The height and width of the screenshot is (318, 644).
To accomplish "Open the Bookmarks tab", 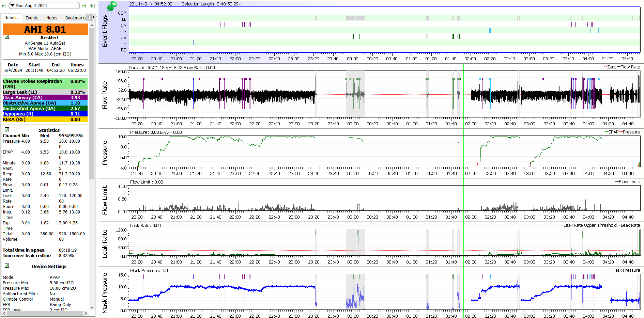I will 76,18.
